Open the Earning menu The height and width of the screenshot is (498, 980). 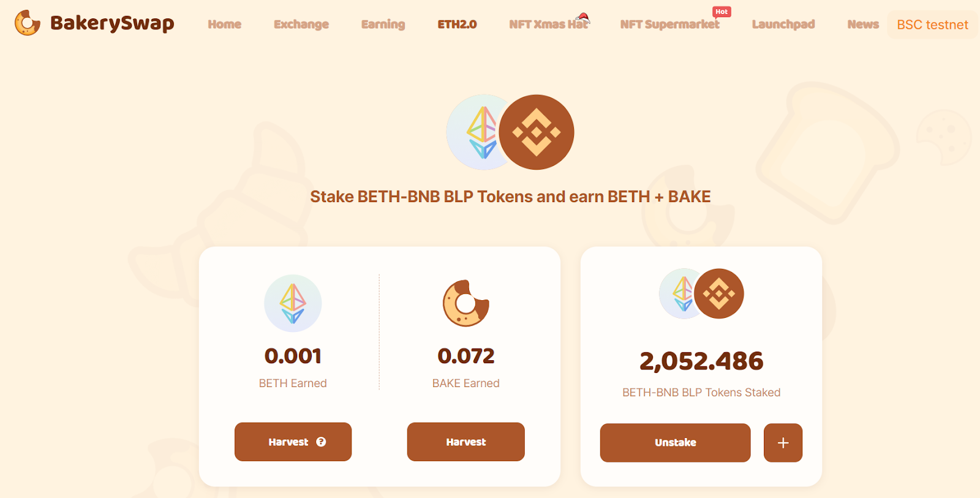click(x=383, y=25)
